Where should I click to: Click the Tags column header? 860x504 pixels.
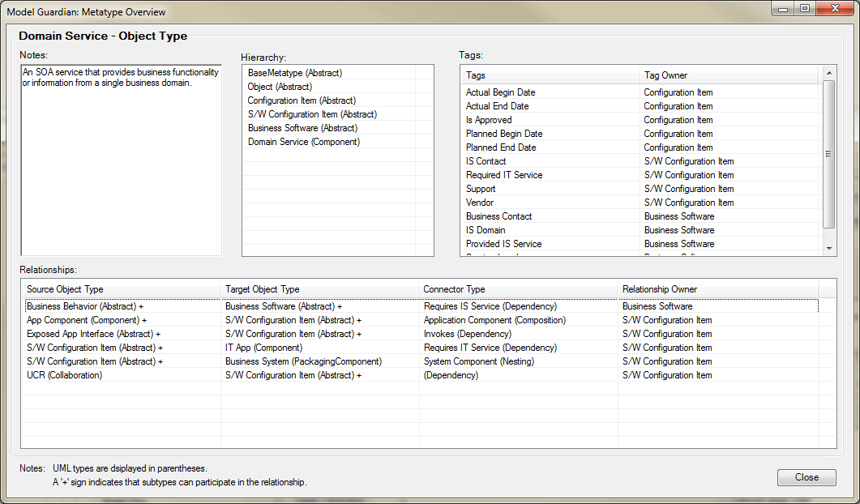[550, 75]
